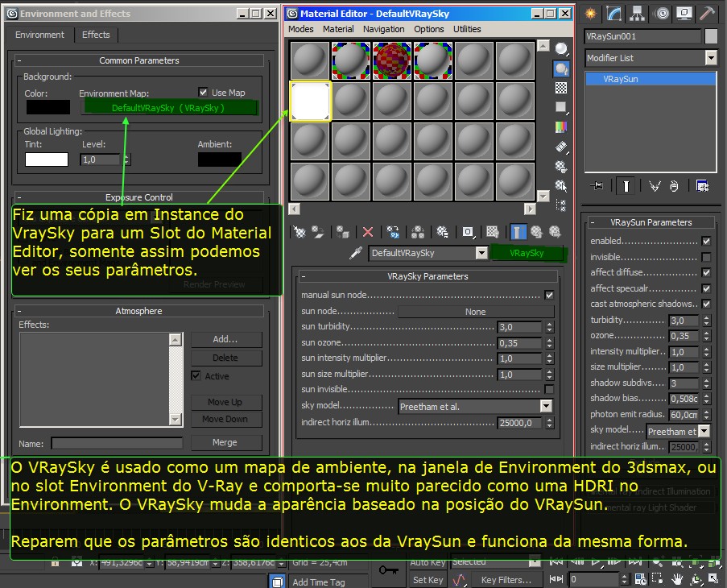Click Sample UV Tiling icon
The width and height of the screenshot is (727, 588).
[x=561, y=108]
